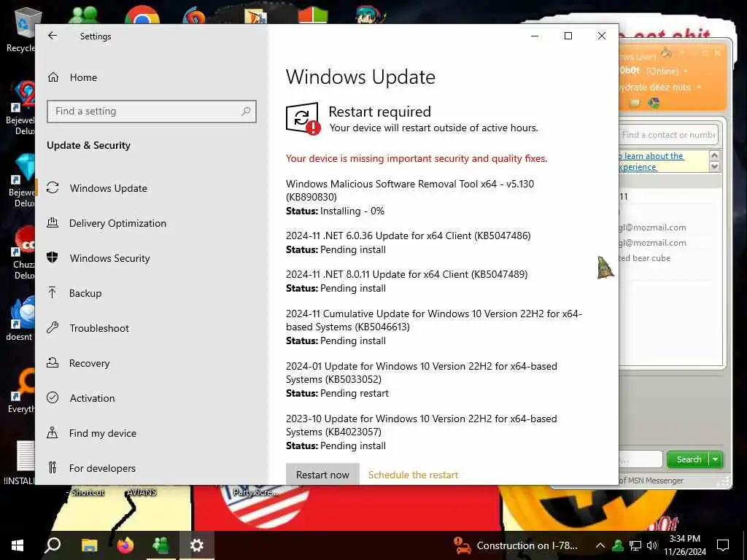The width and height of the screenshot is (747, 560).
Task: Click the mail envelope icon in Messenger
Action: point(635,103)
